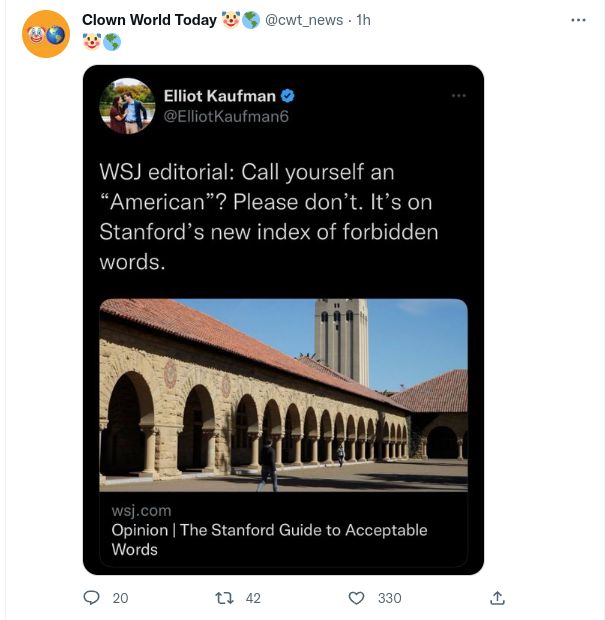Click the clown and globe emoji tweet text

coord(102,42)
